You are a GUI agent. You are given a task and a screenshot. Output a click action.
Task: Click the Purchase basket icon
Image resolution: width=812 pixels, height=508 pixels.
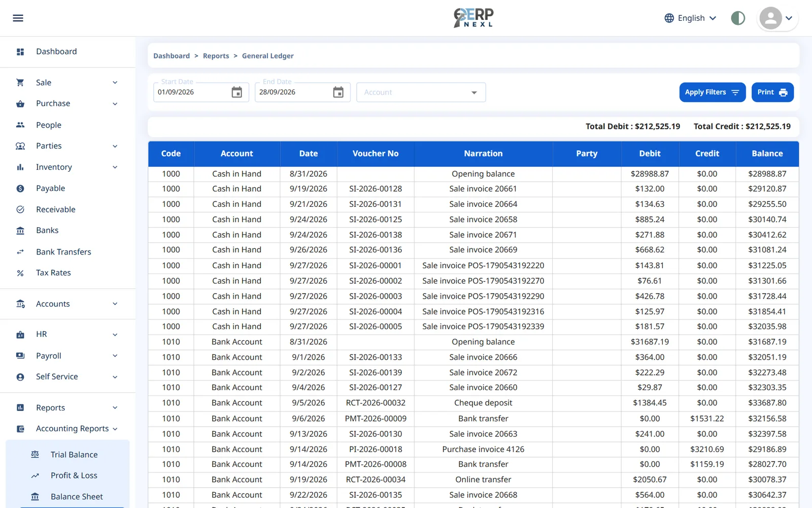(20, 104)
